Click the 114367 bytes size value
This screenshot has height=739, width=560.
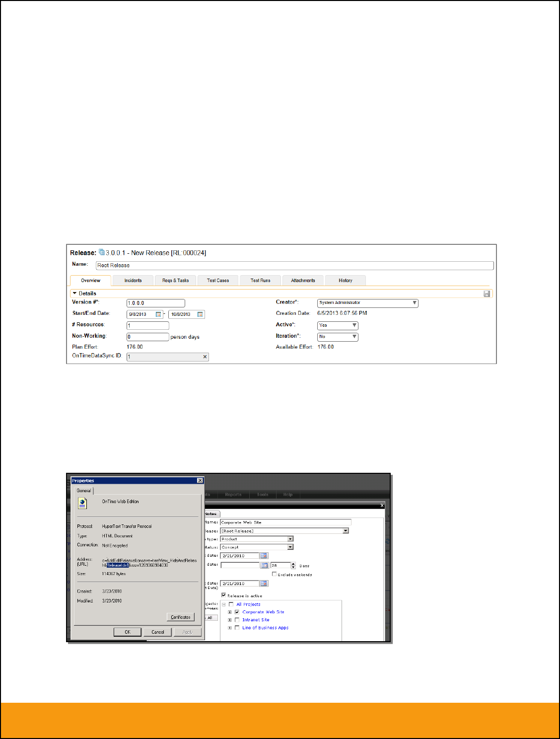coord(114,574)
